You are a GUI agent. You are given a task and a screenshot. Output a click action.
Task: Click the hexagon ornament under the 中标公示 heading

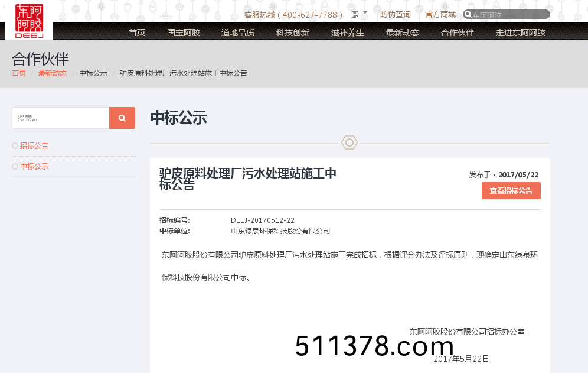[x=349, y=142]
